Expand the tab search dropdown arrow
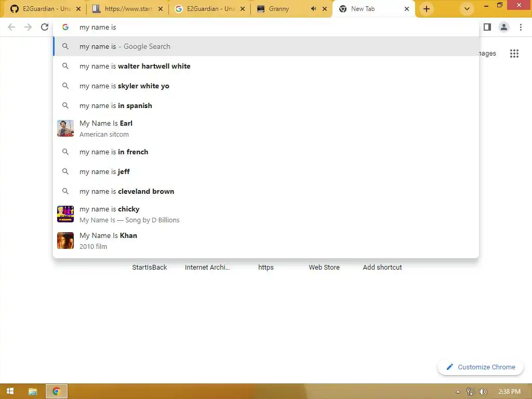 coord(467,9)
